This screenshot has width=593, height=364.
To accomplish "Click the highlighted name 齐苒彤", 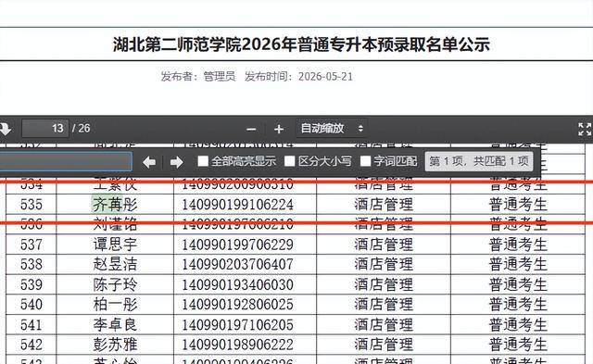I will click(x=115, y=205).
